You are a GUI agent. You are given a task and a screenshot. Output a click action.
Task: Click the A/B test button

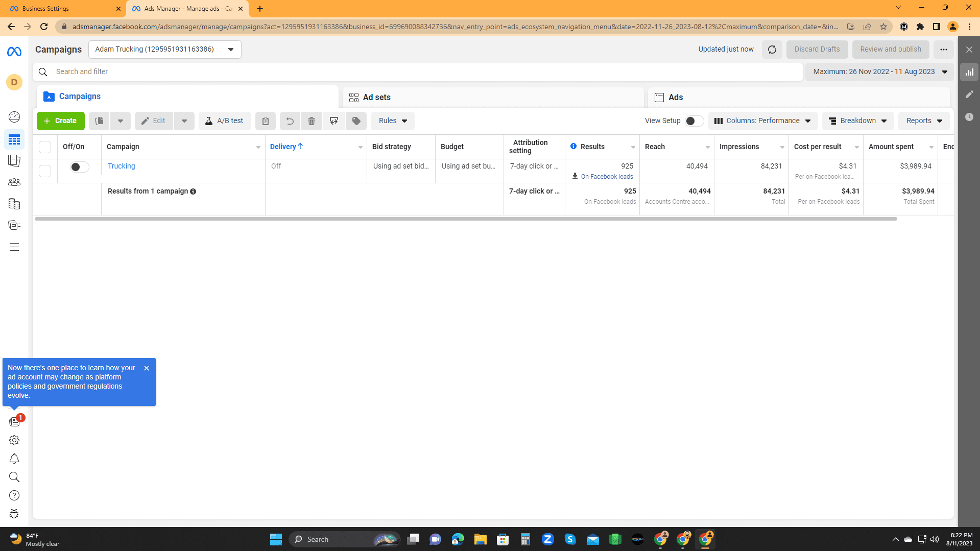[x=225, y=121]
